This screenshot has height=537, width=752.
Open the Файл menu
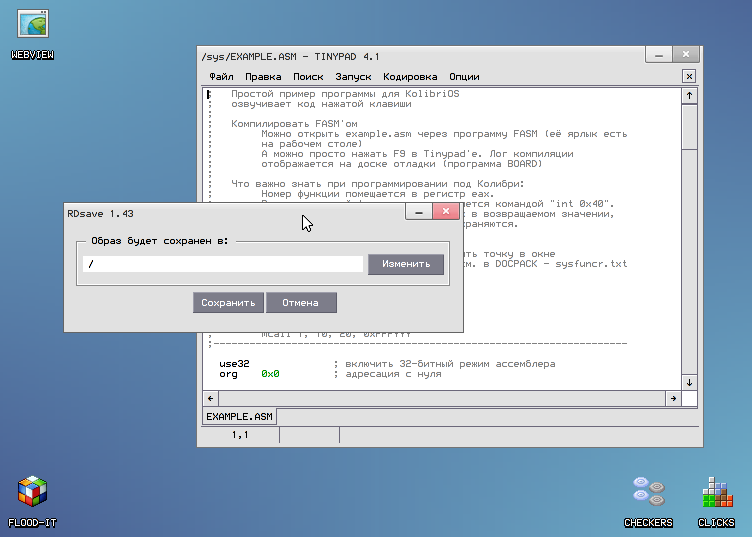222,76
